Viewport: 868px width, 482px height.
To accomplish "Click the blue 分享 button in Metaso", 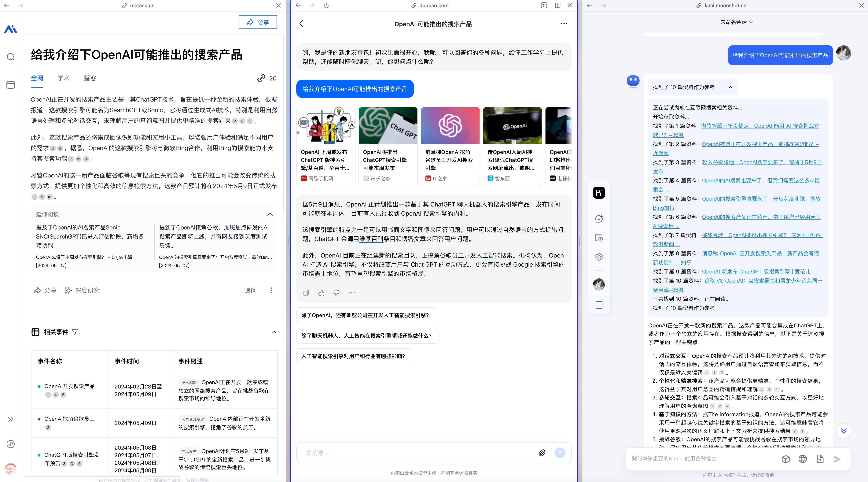I will pos(257,22).
